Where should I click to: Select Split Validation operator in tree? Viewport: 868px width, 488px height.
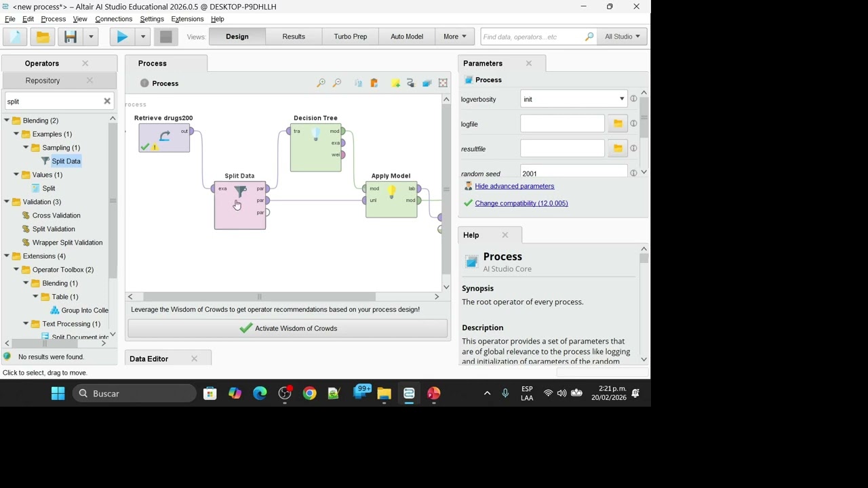(x=54, y=229)
